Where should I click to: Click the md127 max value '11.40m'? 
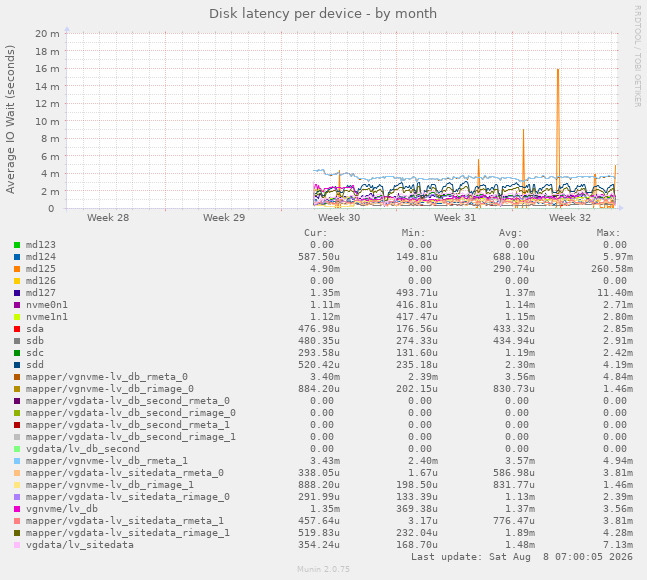click(614, 293)
